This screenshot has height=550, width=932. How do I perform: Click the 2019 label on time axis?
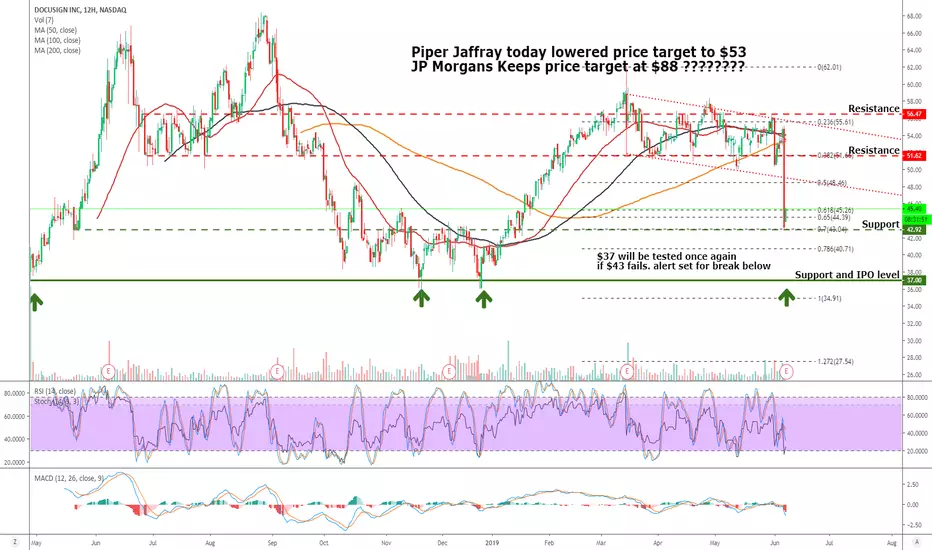point(492,543)
